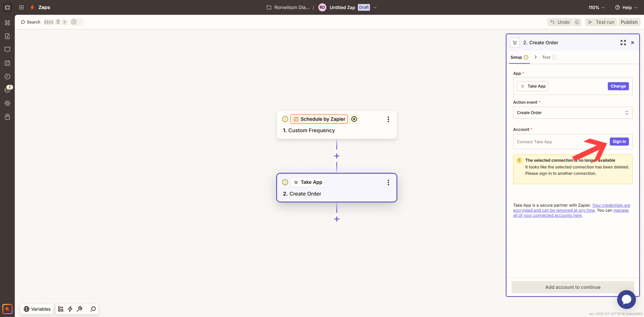Open 'manage all of your connected accounts here' link
This screenshot has height=317, width=644.
coord(571,213)
